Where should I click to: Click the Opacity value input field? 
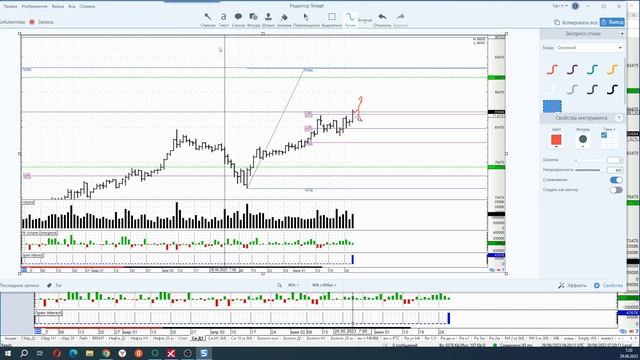(x=615, y=170)
